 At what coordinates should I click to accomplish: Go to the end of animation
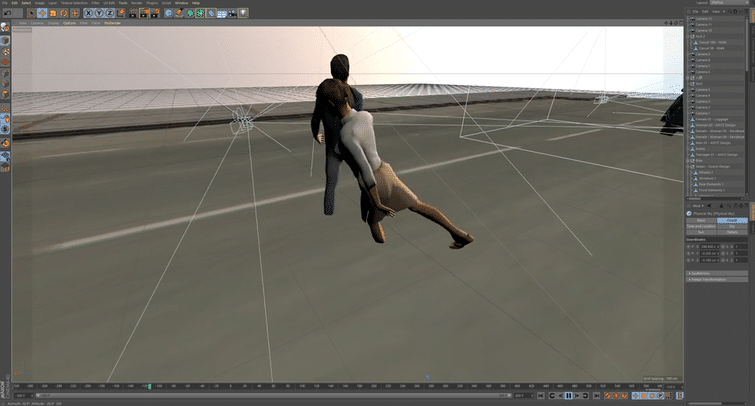tap(597, 395)
